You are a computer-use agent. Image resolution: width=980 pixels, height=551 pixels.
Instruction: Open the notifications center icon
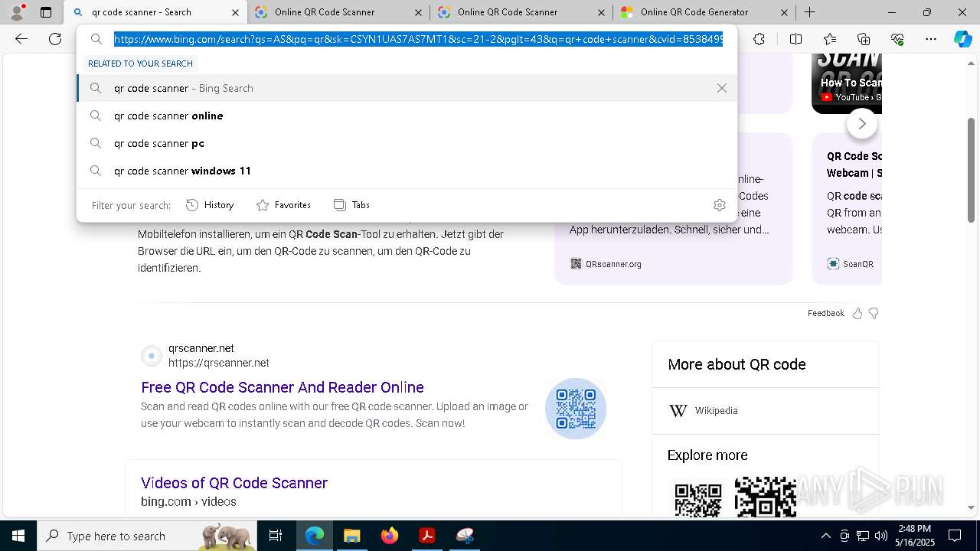[x=955, y=536]
